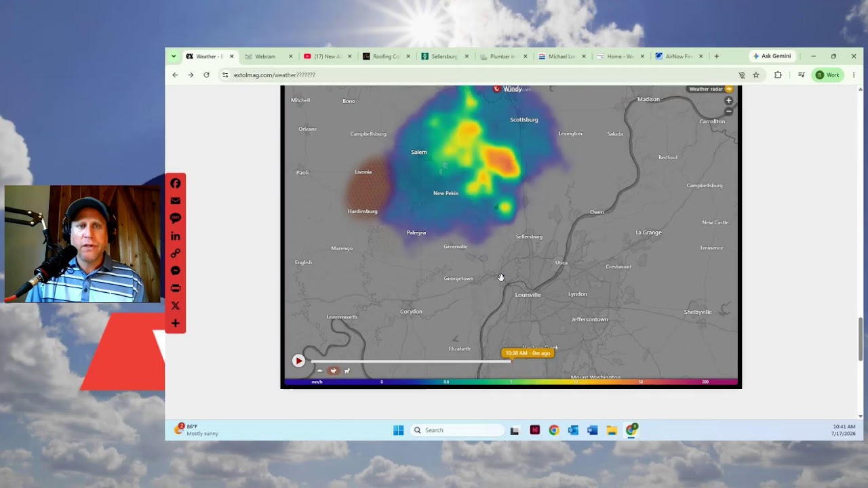Click the 10:38 AM timeline marker

(x=528, y=353)
